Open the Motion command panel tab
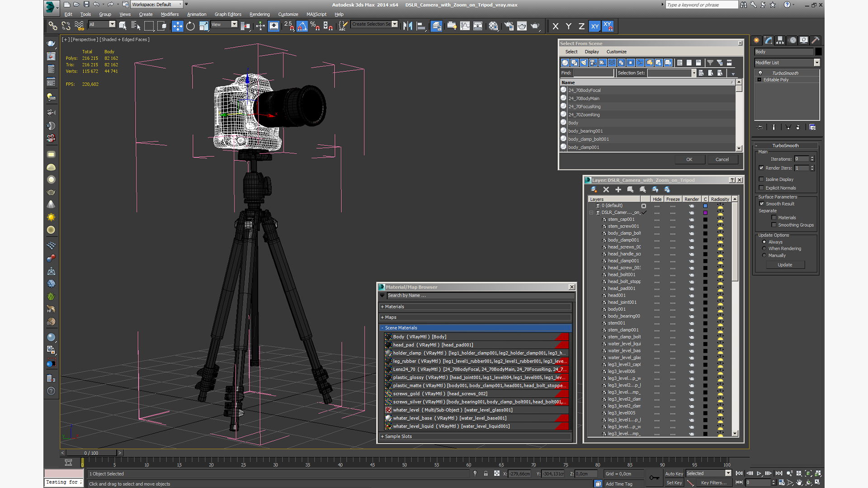The width and height of the screenshot is (868, 488). (793, 40)
